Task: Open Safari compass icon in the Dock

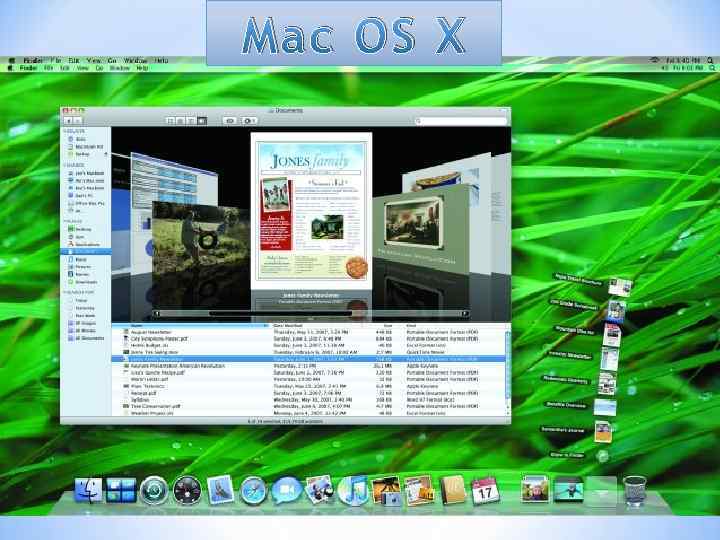Action: [x=253, y=490]
